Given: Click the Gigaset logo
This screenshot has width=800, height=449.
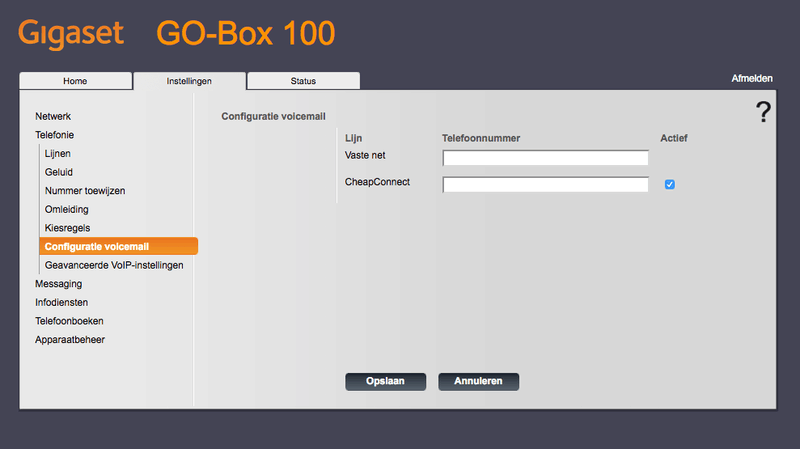Looking at the screenshot, I should pyautogui.click(x=71, y=33).
